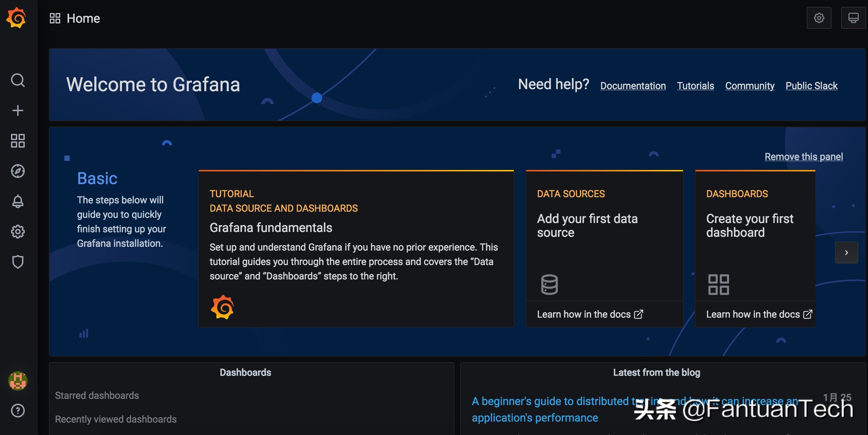Open the Home dashboard picker
Screen dimensions: 868x435
pyautogui.click(x=83, y=19)
